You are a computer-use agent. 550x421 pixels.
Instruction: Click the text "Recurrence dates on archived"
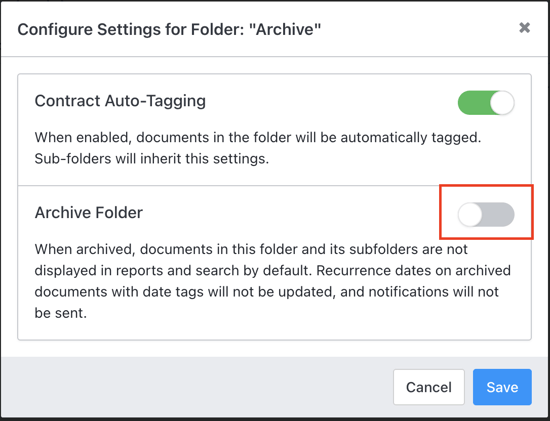414,270
